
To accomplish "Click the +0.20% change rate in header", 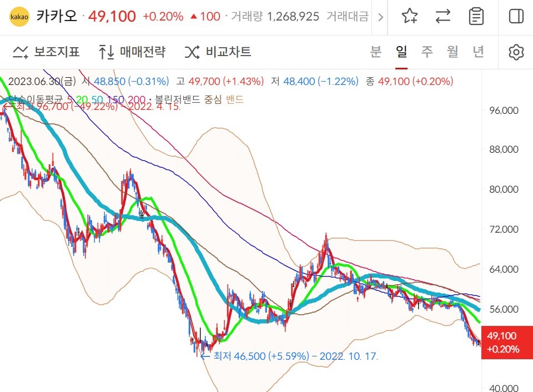I will coord(163,16).
